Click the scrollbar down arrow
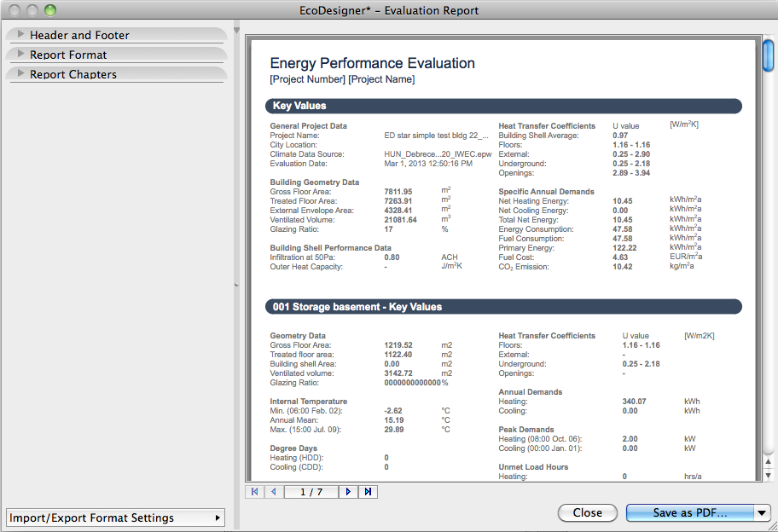 pos(768,476)
